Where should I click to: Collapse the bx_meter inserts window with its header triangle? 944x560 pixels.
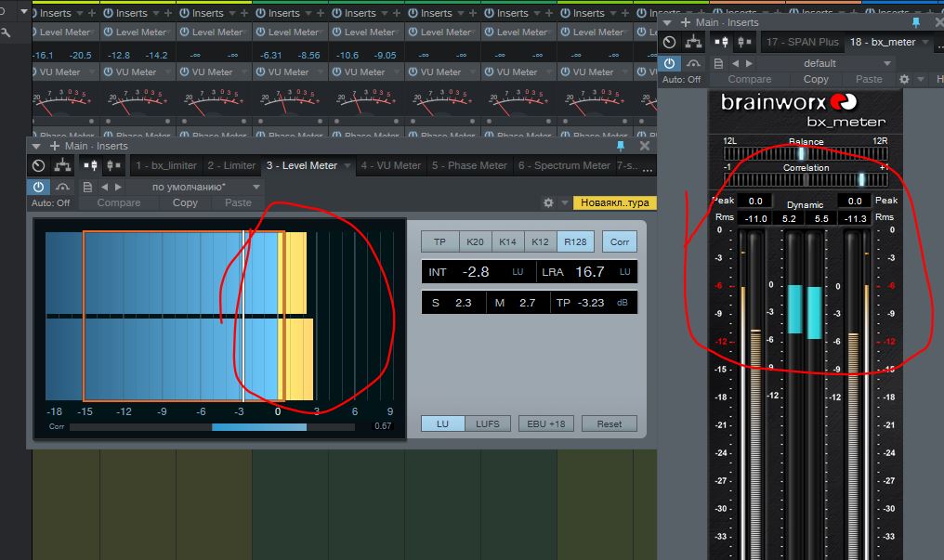pyautogui.click(x=666, y=22)
